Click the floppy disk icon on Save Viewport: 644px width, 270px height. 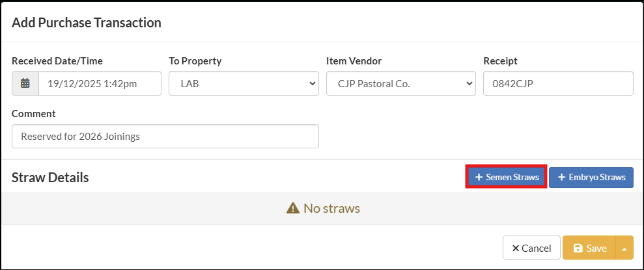(x=577, y=248)
